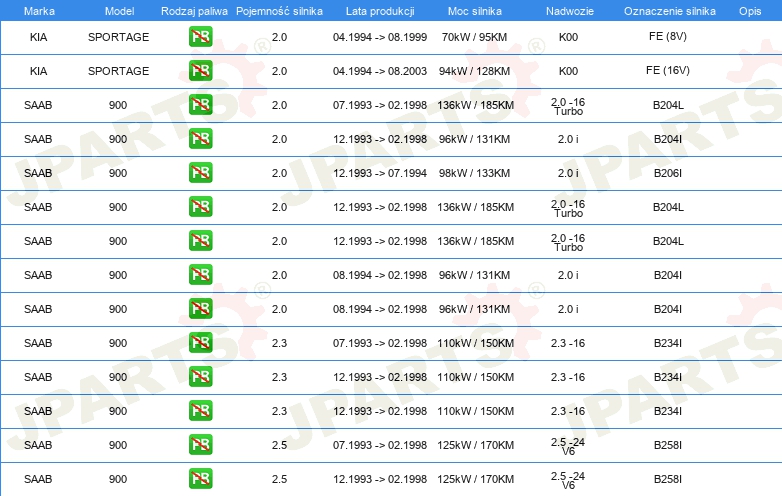Click B258I in the 12.1993 -> 02.1998 row
The width and height of the screenshot is (782, 496).
point(668,479)
